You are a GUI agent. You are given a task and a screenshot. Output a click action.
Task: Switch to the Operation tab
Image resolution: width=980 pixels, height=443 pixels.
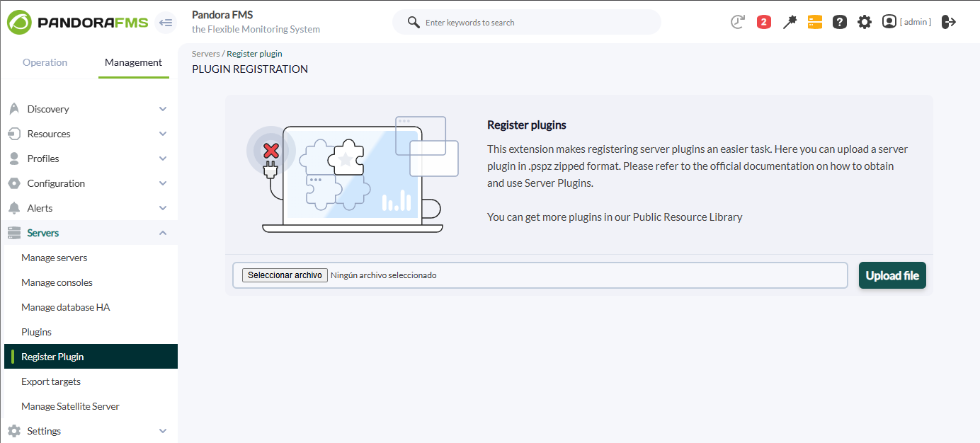point(45,62)
